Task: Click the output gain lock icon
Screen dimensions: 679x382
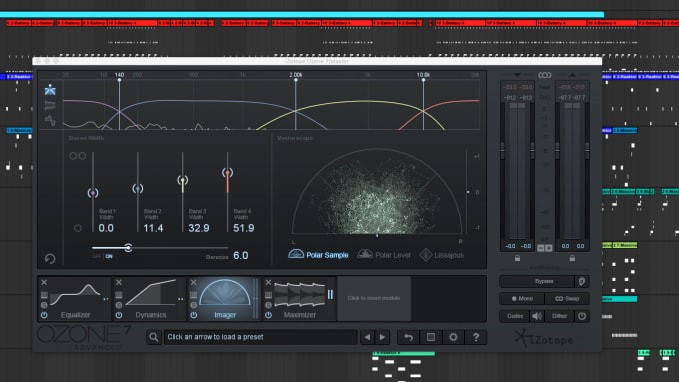Action: tap(572, 258)
